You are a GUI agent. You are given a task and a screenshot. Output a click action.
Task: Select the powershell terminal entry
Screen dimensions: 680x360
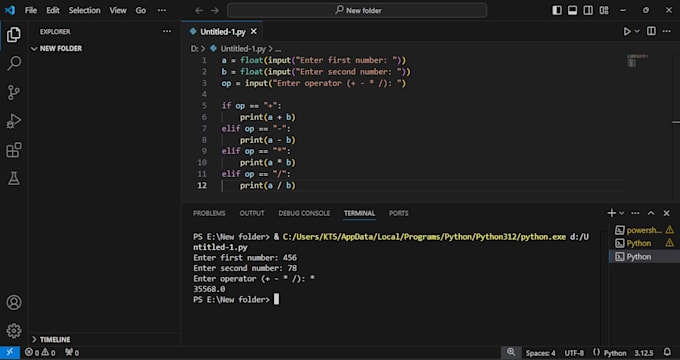point(644,230)
